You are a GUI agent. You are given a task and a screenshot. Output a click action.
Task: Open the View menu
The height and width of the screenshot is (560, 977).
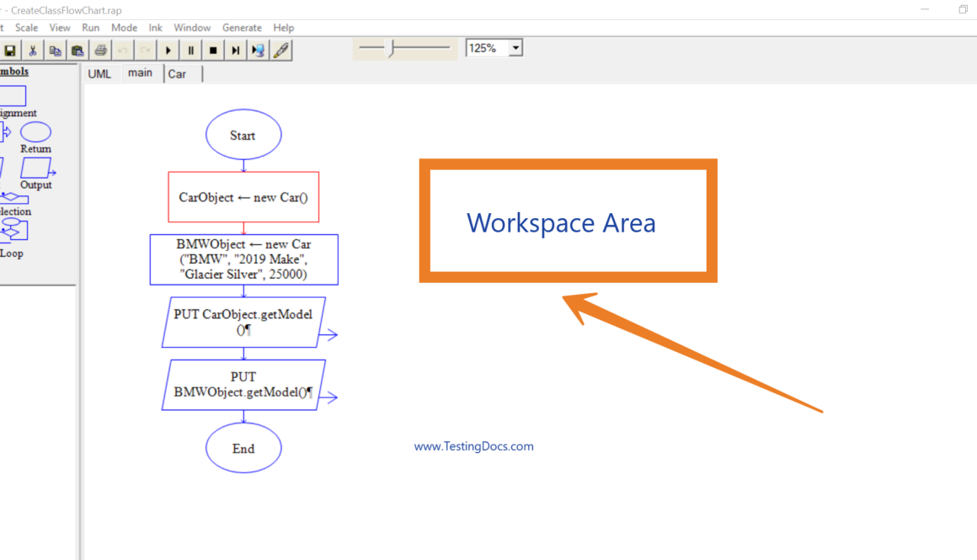60,28
